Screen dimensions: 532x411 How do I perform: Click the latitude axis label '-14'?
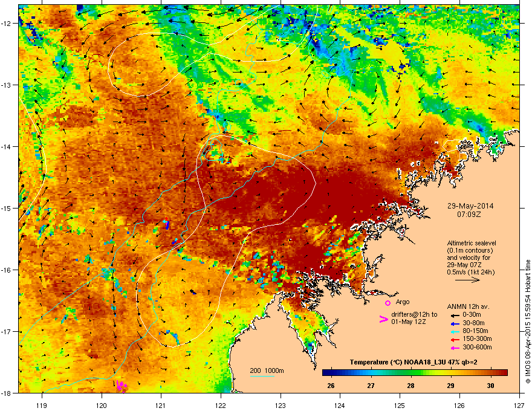click(x=6, y=146)
